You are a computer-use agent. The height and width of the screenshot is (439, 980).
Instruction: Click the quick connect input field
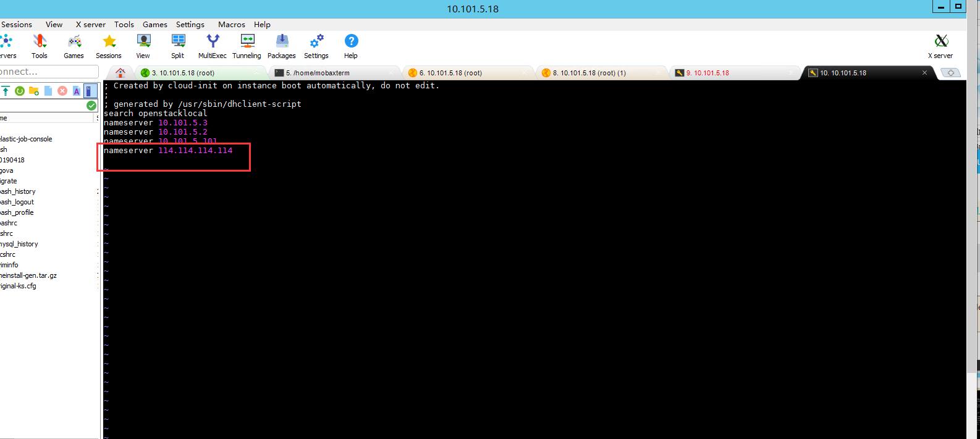point(49,72)
